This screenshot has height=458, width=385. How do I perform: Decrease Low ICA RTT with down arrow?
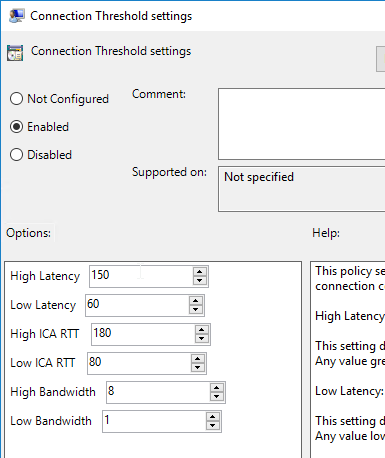tap(198, 368)
